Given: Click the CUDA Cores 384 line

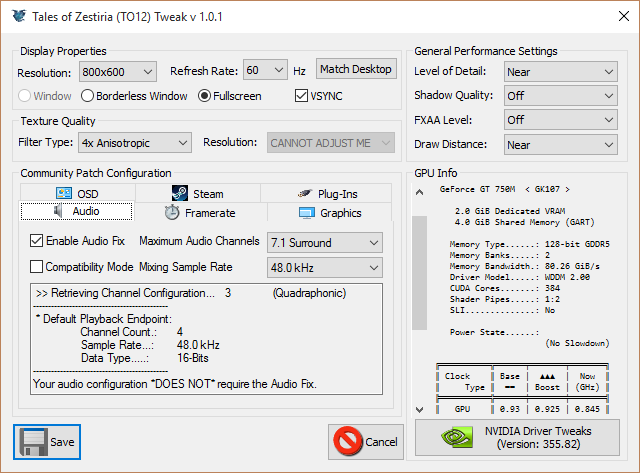Looking at the screenshot, I should (505, 288).
